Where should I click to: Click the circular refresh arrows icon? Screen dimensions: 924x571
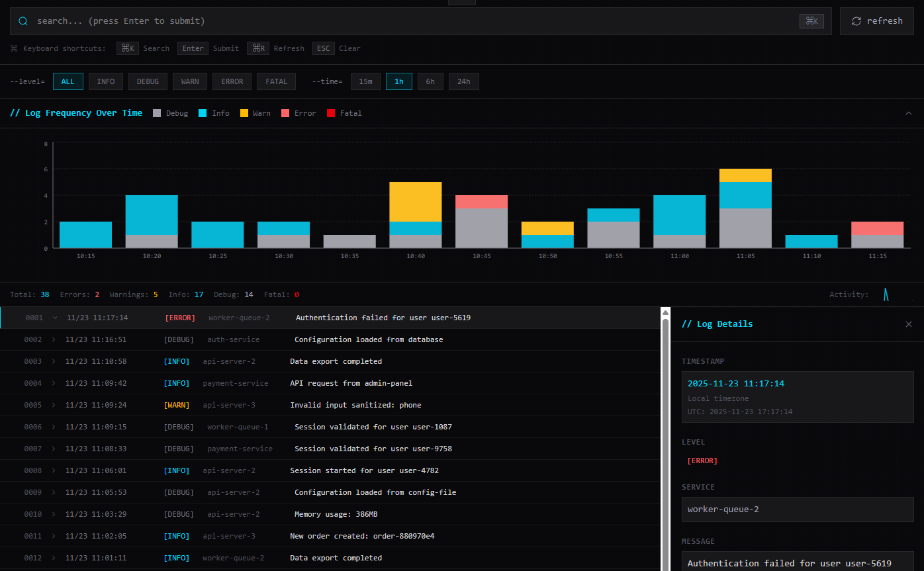[856, 21]
